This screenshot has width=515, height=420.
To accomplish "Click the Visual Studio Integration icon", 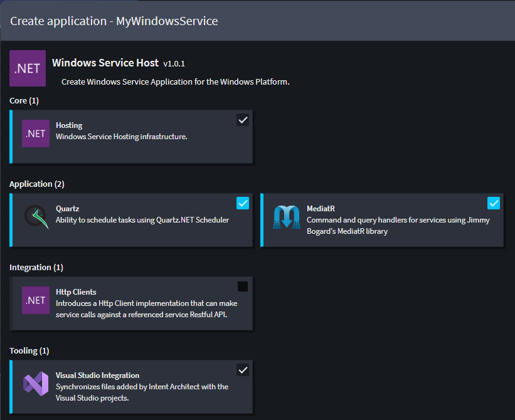I will [x=36, y=383].
